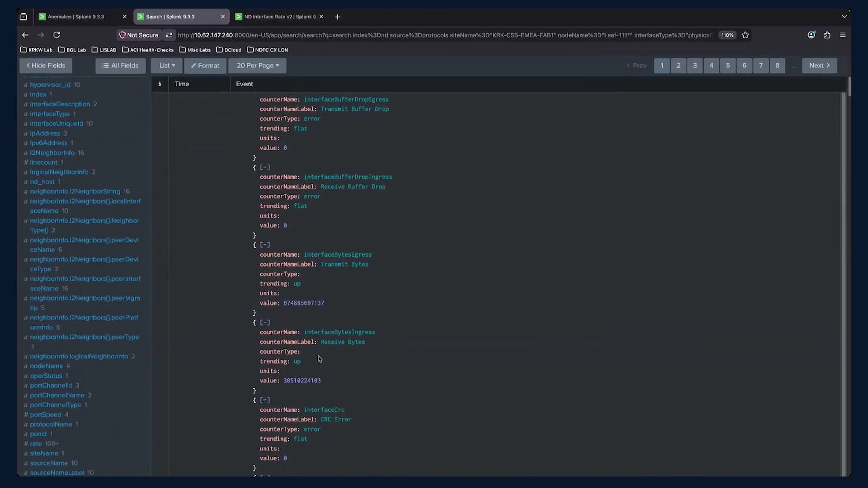Click the Time column header
The image size is (868, 488).
[x=182, y=84]
